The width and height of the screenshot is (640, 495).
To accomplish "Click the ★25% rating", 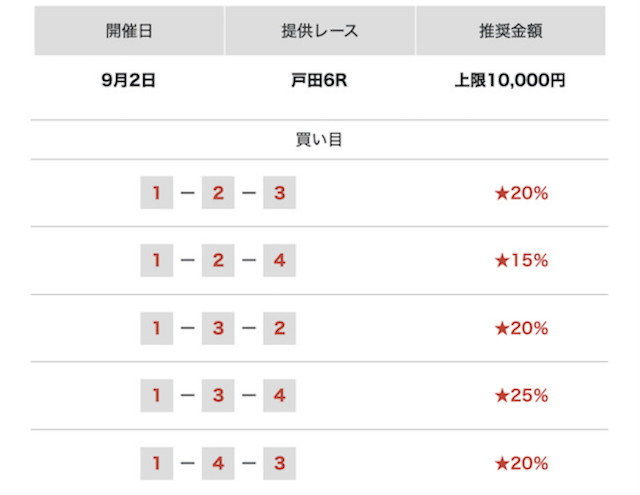I will coord(521,395).
